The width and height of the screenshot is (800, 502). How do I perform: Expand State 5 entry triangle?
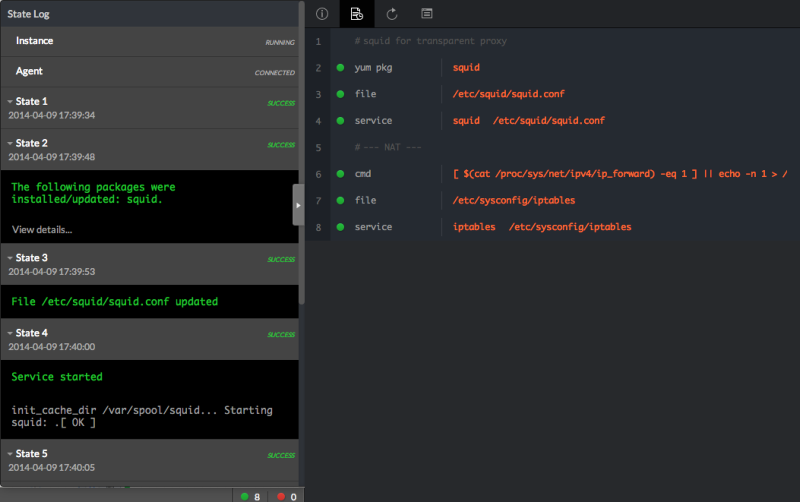(10, 454)
